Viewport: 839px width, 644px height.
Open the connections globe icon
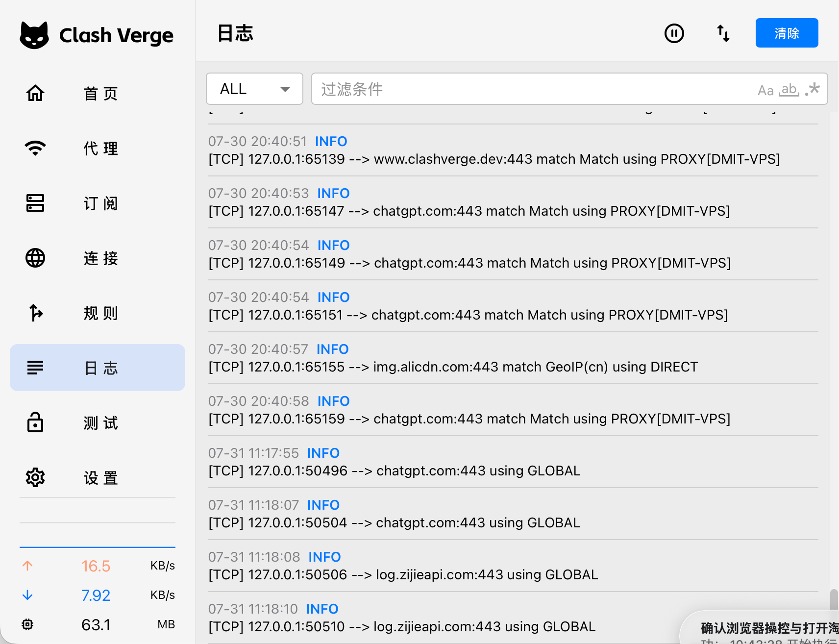35,258
